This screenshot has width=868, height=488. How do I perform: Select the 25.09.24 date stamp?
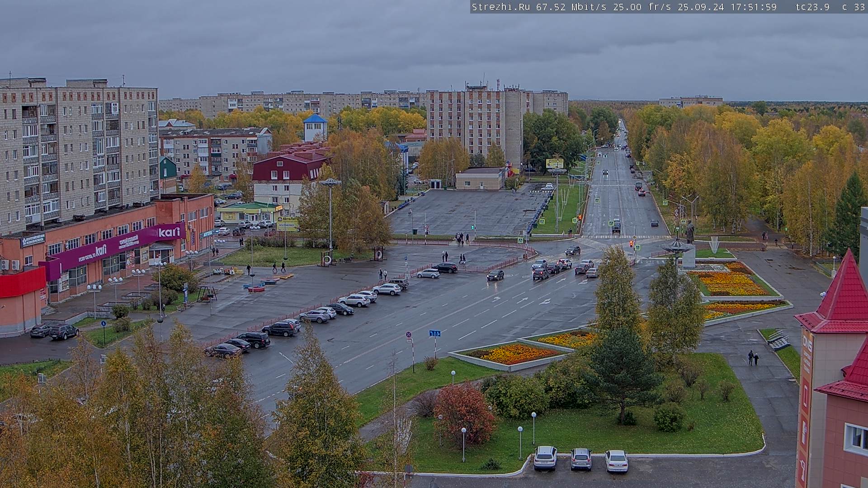(x=701, y=7)
